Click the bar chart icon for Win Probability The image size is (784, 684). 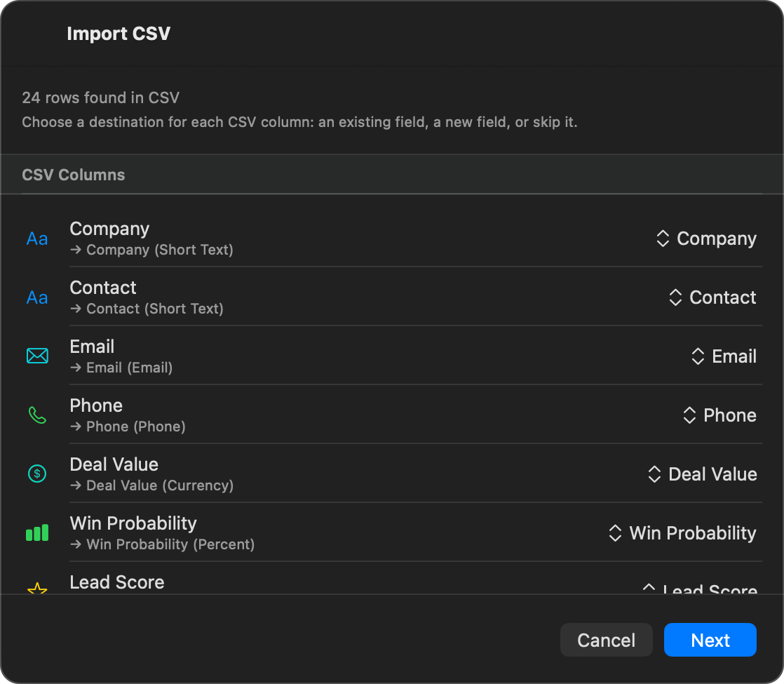click(37, 532)
